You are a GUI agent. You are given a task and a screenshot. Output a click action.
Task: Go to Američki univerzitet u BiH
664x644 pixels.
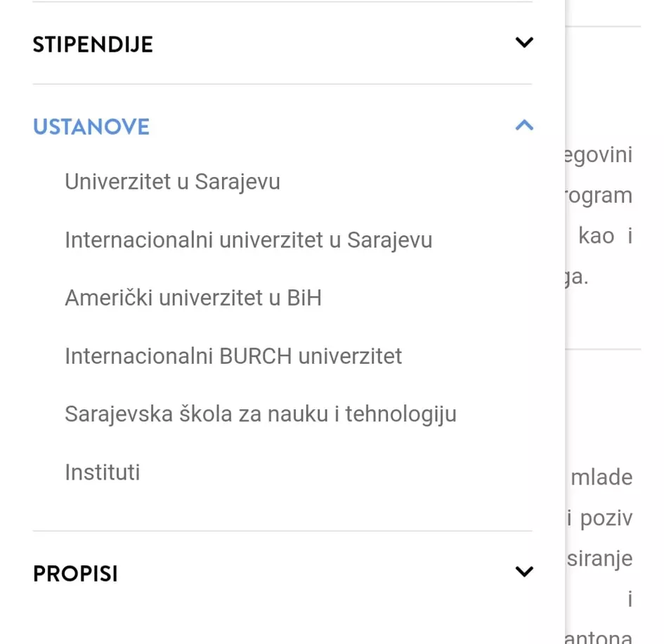(193, 298)
